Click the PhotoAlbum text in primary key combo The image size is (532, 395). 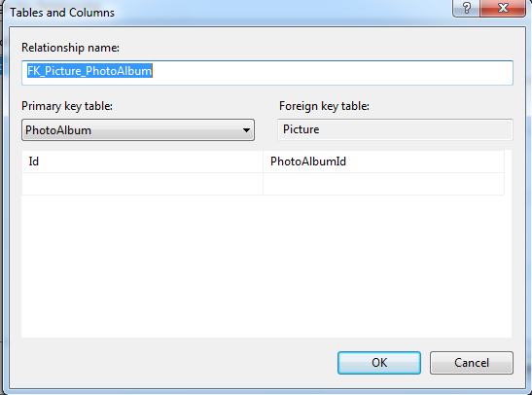58,130
